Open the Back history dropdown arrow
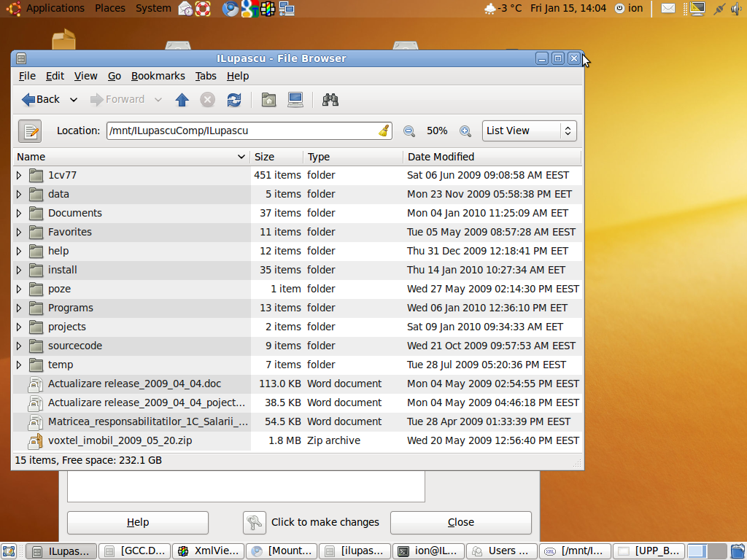Image resolution: width=747 pixels, height=560 pixels. pos(74,100)
